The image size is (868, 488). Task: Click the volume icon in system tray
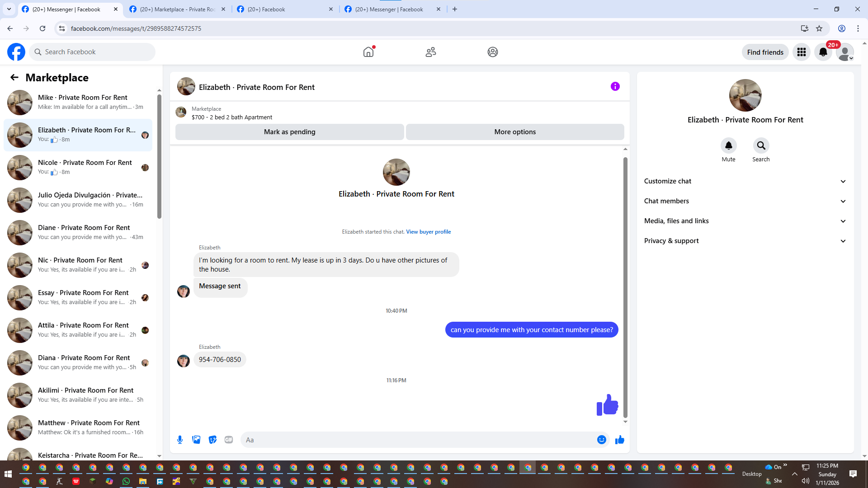(806, 481)
